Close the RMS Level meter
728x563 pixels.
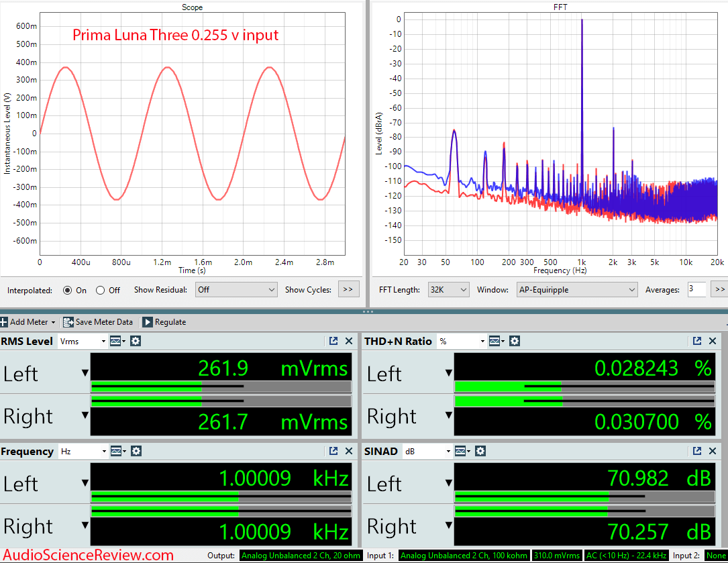349,341
